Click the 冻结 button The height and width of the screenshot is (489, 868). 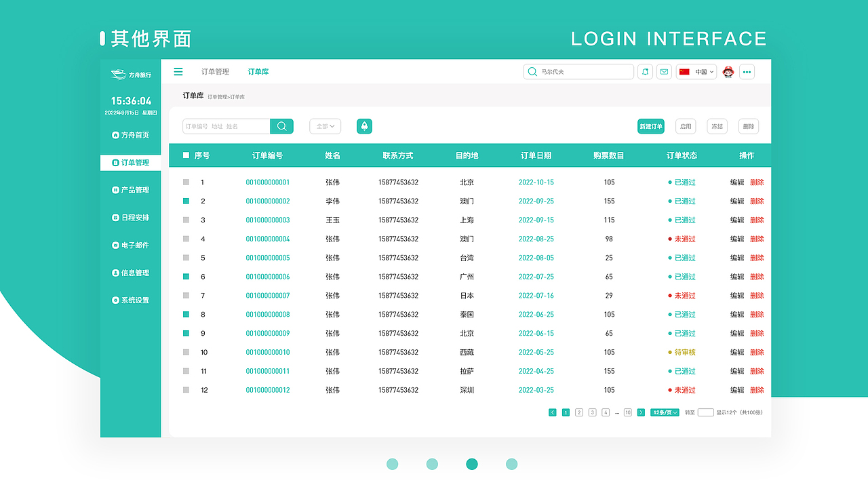click(x=717, y=126)
